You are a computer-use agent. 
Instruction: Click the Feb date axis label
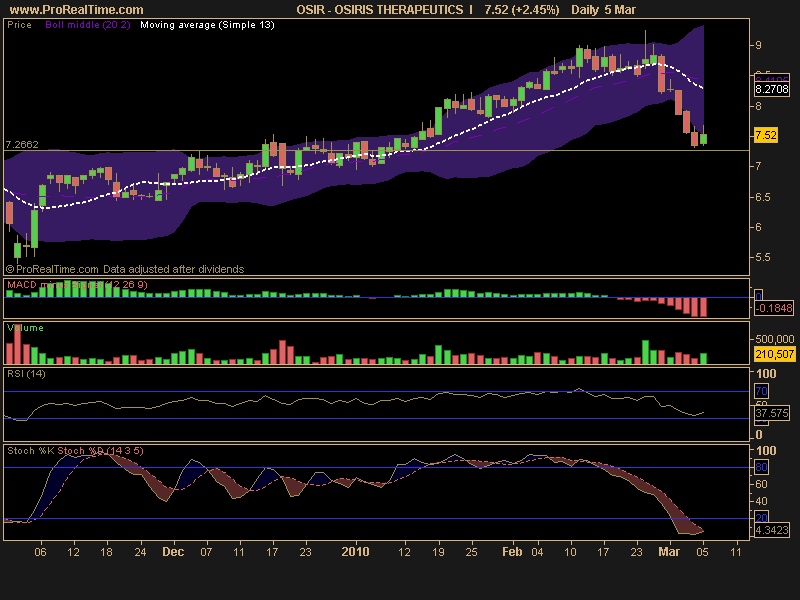click(x=512, y=552)
